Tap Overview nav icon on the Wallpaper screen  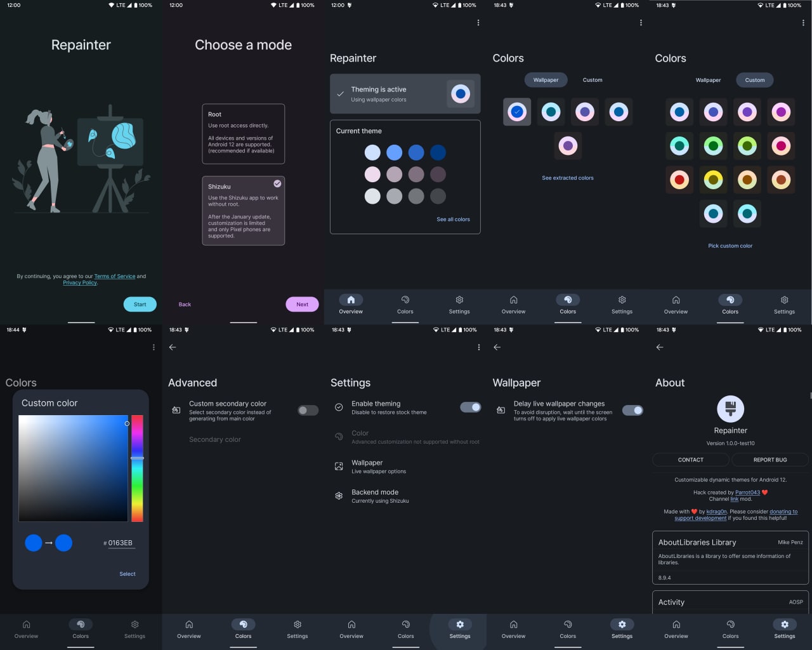(x=514, y=625)
